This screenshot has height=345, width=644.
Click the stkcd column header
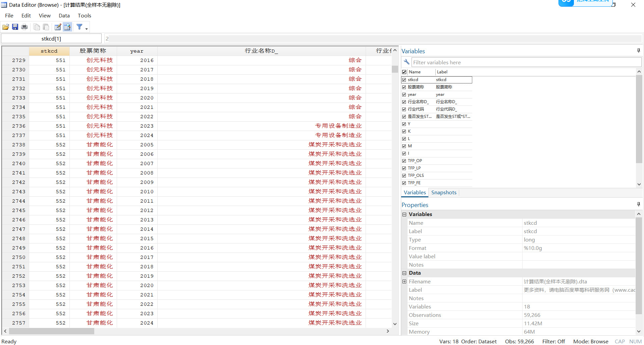(x=49, y=51)
